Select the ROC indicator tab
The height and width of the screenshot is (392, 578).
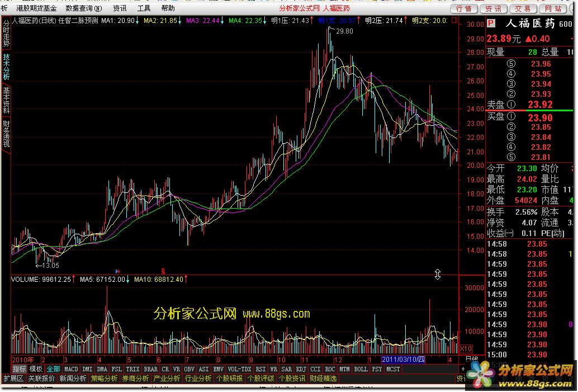(x=330, y=369)
